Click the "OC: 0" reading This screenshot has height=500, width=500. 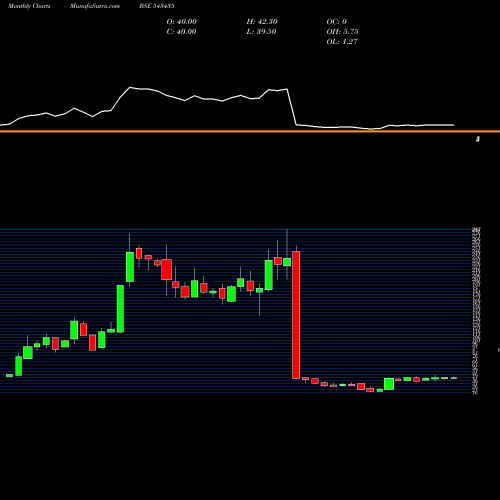(337, 22)
